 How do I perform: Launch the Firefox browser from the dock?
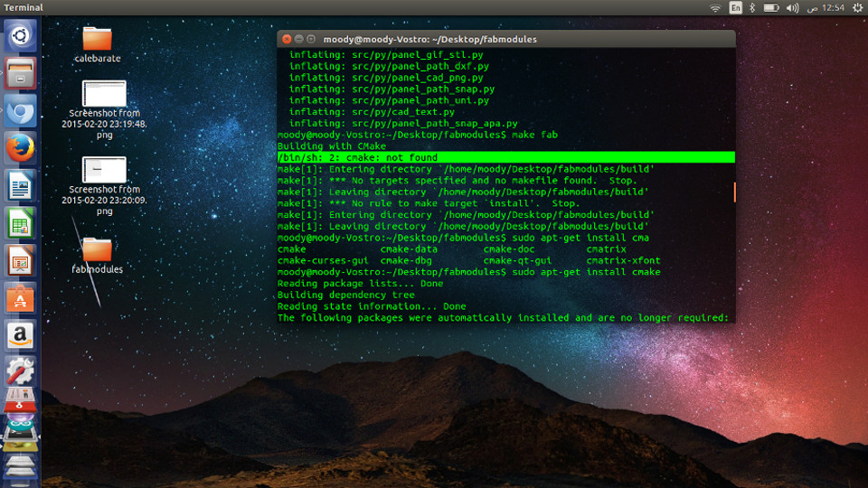[x=20, y=147]
